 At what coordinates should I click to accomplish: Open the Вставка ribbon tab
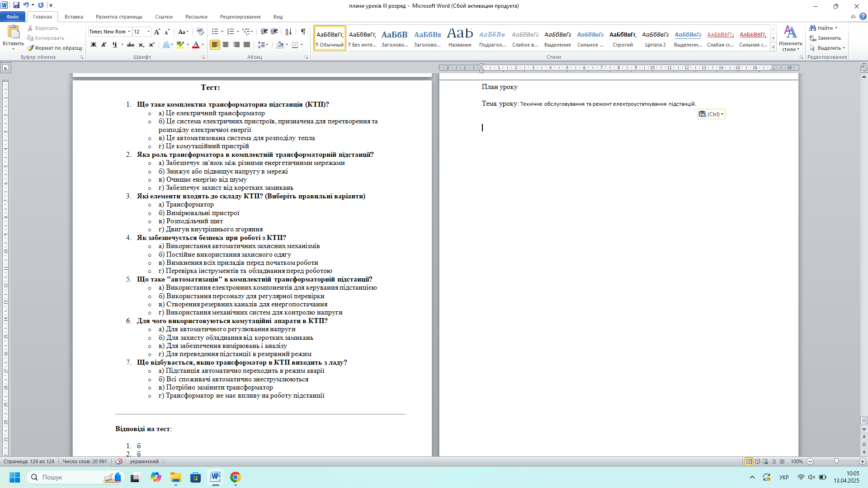click(x=74, y=17)
